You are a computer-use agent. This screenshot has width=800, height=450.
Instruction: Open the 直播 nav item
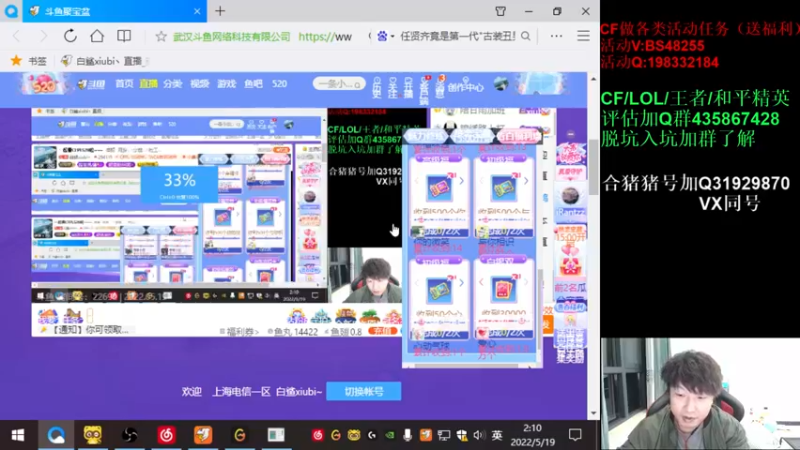148,84
